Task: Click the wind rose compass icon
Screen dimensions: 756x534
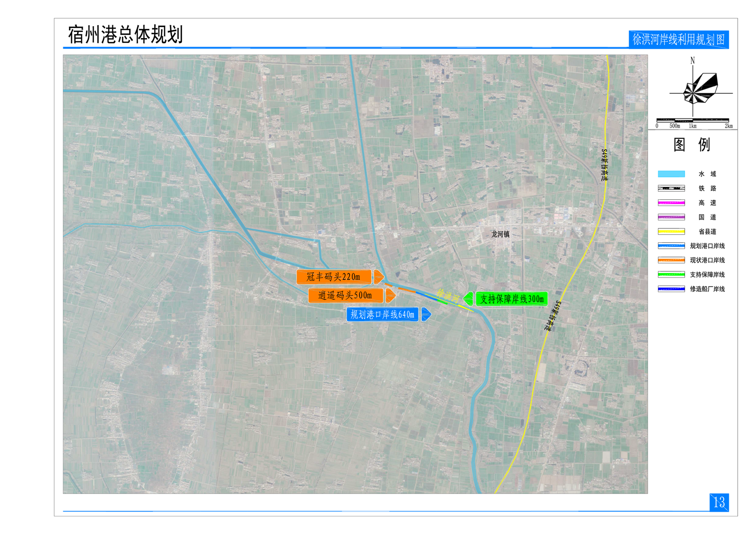Action: (700, 89)
